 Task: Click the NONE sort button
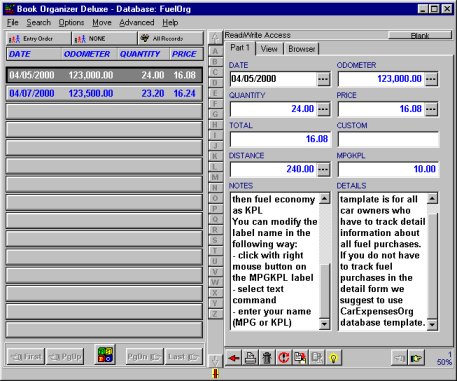[x=104, y=39]
